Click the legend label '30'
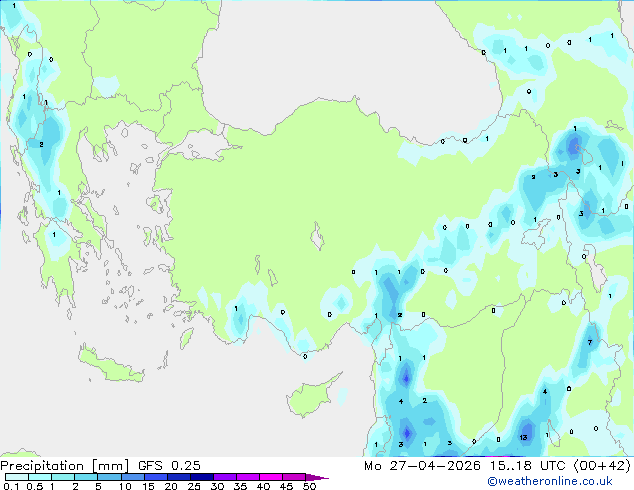This screenshot has height=490, width=634. tap(217, 486)
